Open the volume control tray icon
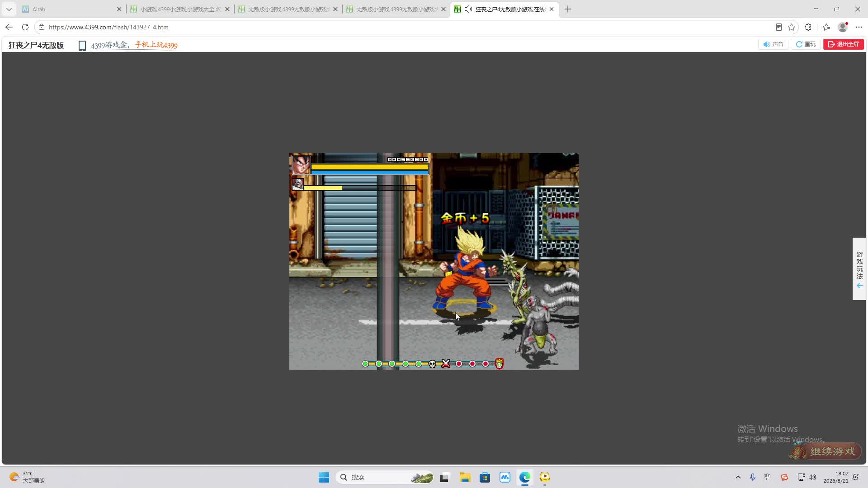 [x=812, y=477]
